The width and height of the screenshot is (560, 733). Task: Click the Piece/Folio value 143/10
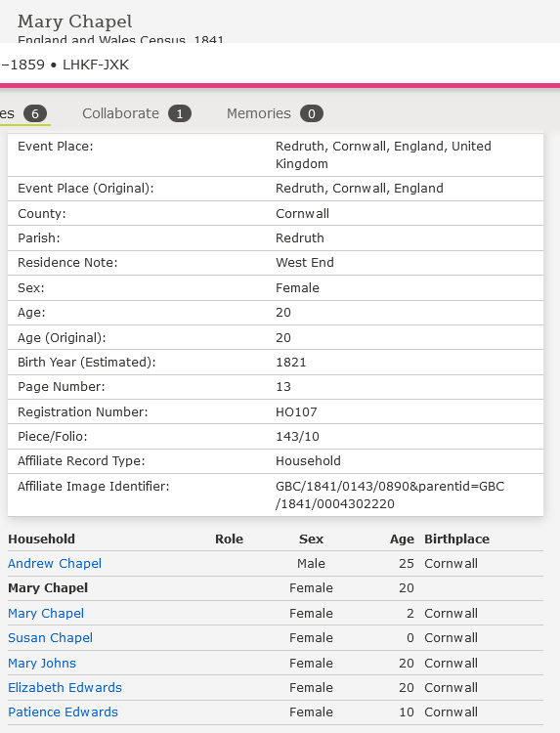tap(297, 437)
